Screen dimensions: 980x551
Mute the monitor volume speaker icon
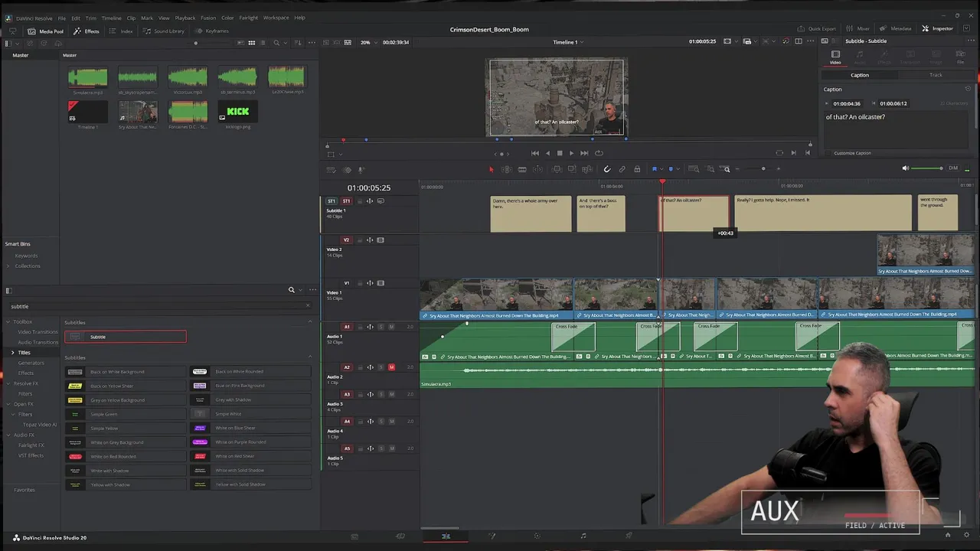pyautogui.click(x=906, y=168)
